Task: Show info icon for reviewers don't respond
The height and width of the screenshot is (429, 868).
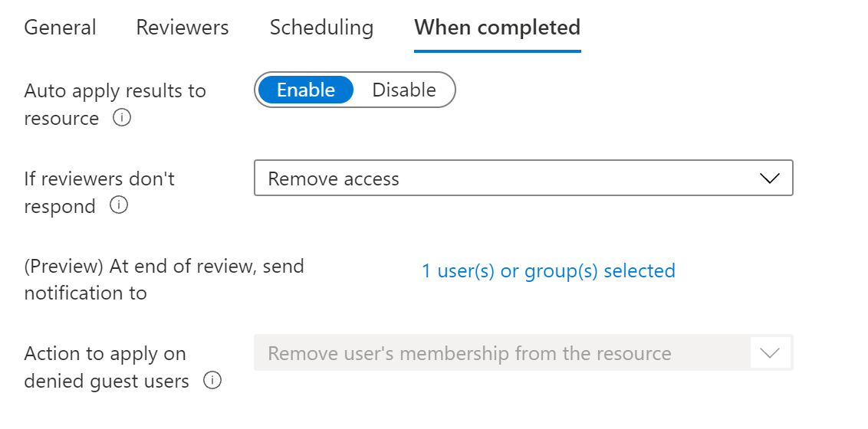Action: click(118, 206)
